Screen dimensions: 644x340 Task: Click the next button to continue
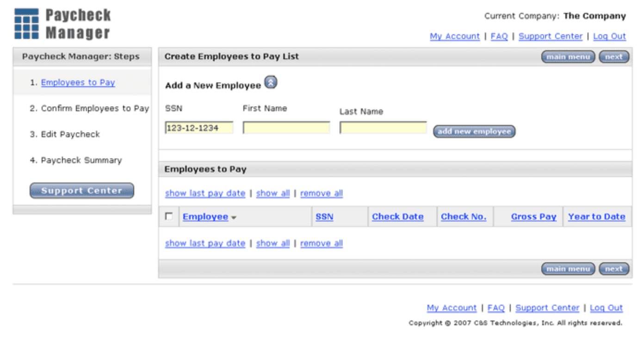(613, 57)
